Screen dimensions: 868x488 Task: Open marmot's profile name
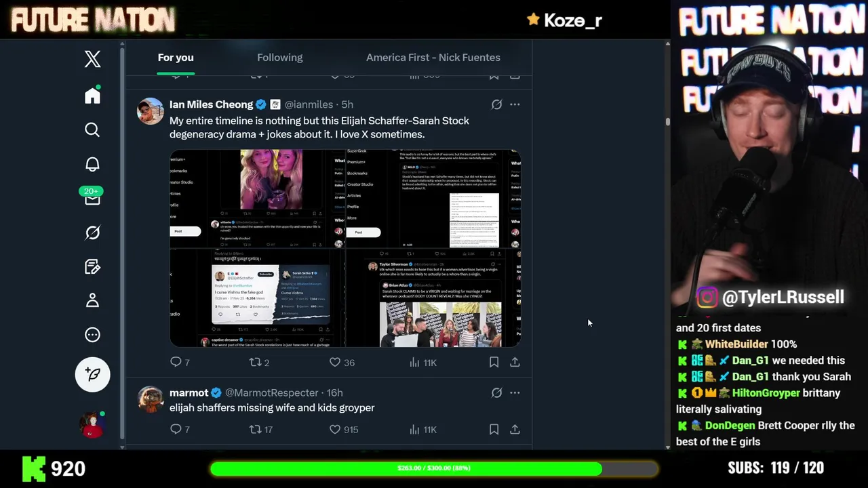(189, 392)
